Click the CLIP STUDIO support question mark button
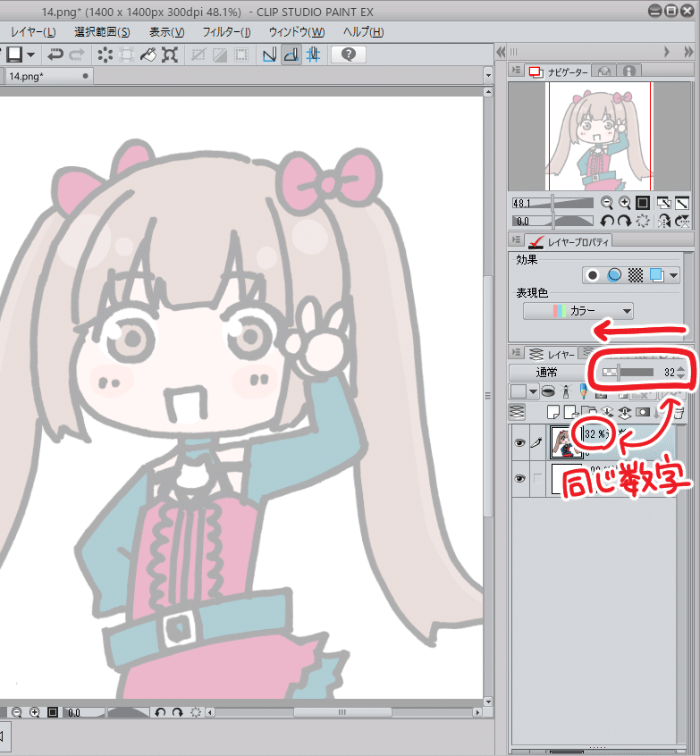Viewport: 700px width, 756px height. coord(349,55)
